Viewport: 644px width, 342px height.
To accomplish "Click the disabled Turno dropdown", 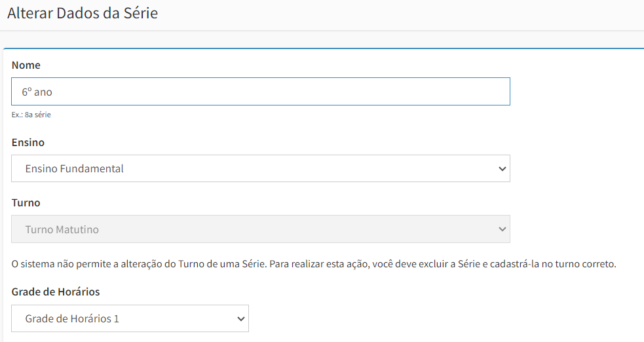I will 260,229.
